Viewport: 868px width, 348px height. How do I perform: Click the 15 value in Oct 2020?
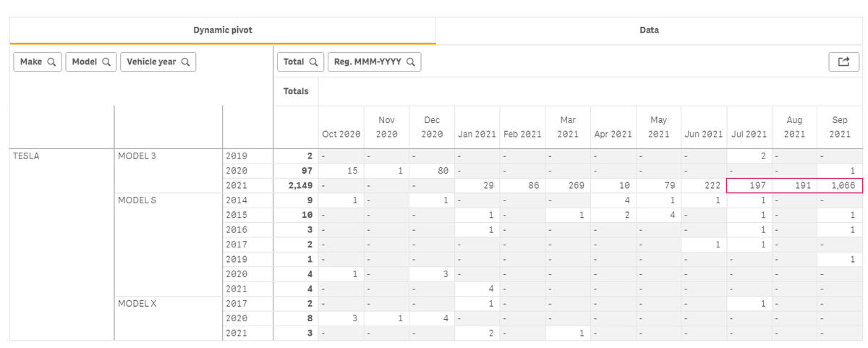341,170
